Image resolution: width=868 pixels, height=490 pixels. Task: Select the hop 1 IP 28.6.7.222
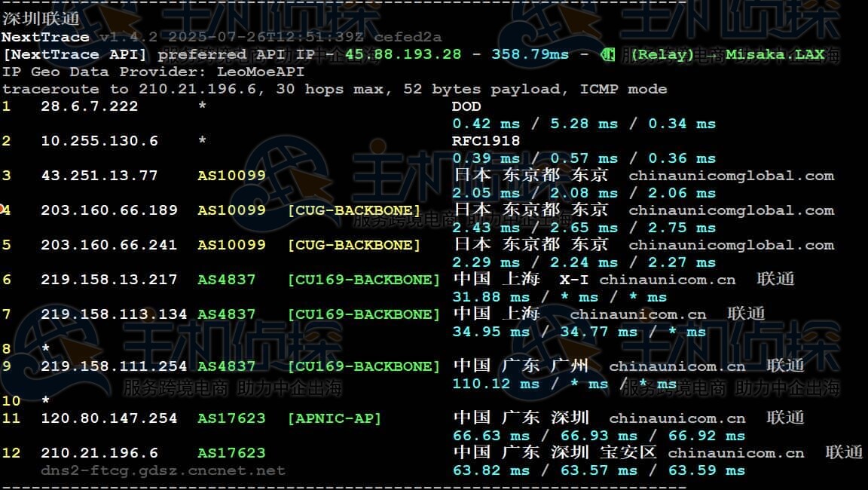pyautogui.click(x=90, y=106)
